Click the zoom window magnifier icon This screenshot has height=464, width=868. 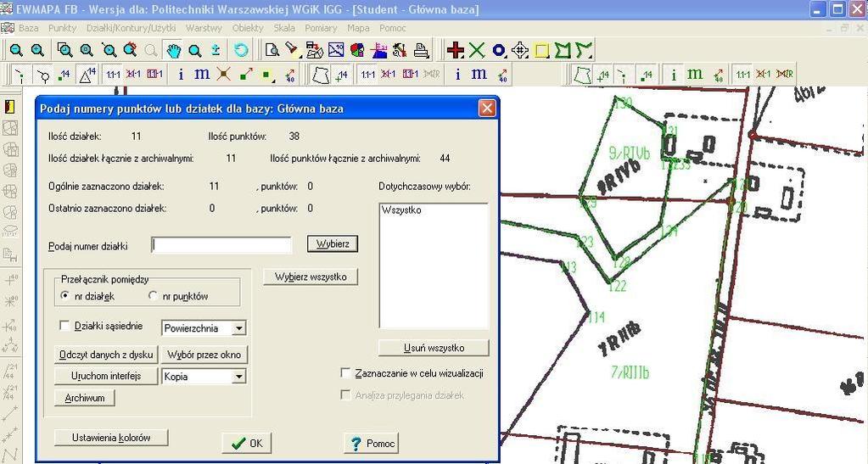[64, 50]
